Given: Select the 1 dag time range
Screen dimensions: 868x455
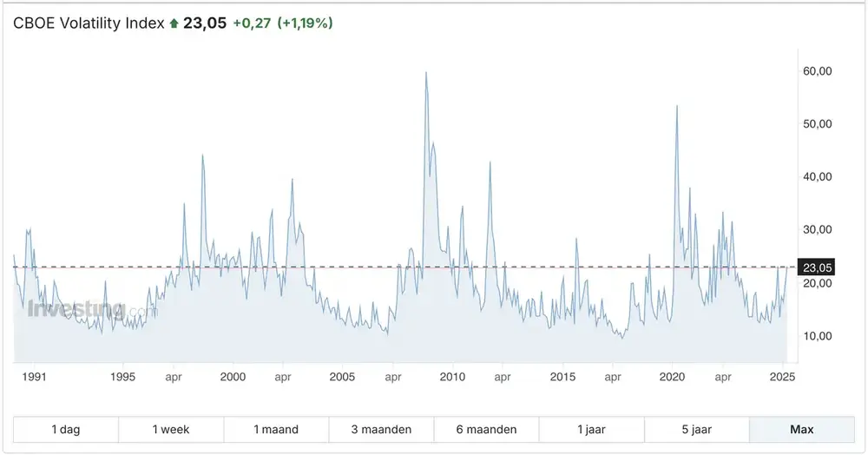Looking at the screenshot, I should (66, 430).
